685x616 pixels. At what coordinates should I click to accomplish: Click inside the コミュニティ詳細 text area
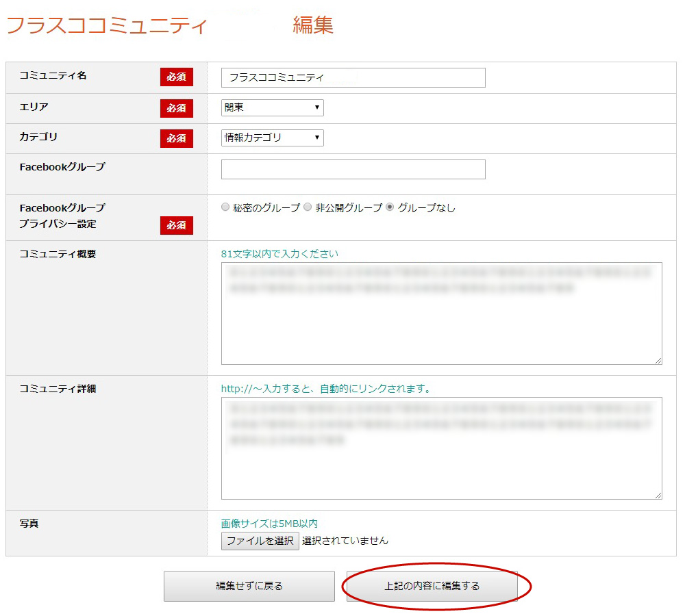[x=442, y=448]
